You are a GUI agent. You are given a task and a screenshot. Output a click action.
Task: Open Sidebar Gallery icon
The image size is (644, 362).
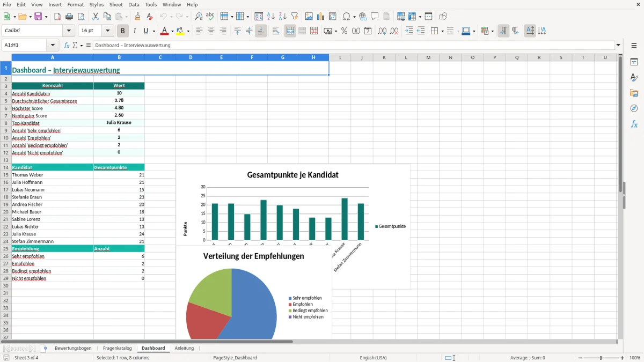point(634,93)
